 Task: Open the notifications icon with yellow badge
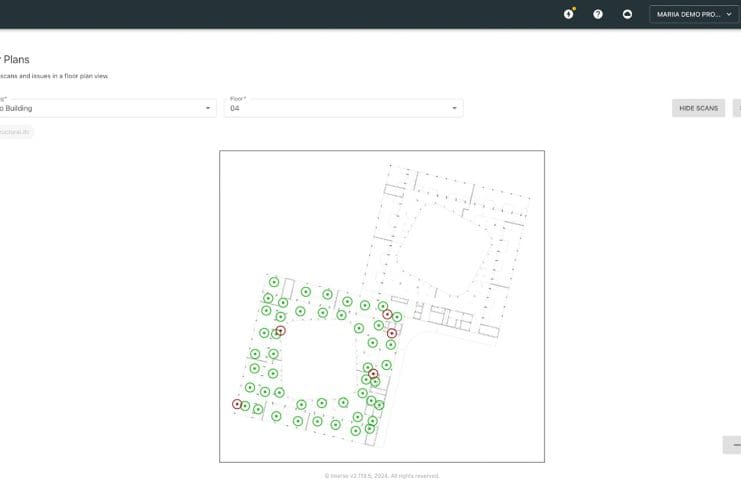(568, 14)
